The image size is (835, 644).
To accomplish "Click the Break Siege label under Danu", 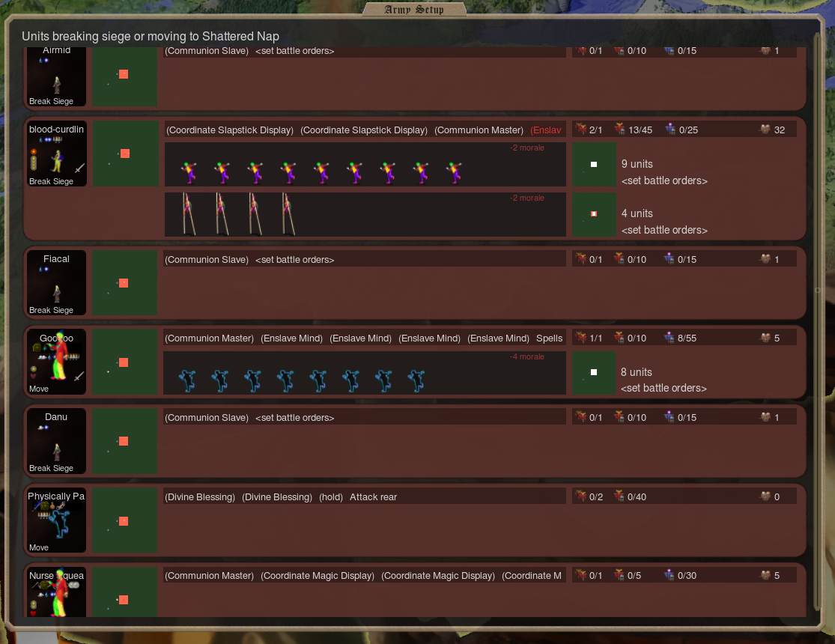I will pyautogui.click(x=51, y=468).
